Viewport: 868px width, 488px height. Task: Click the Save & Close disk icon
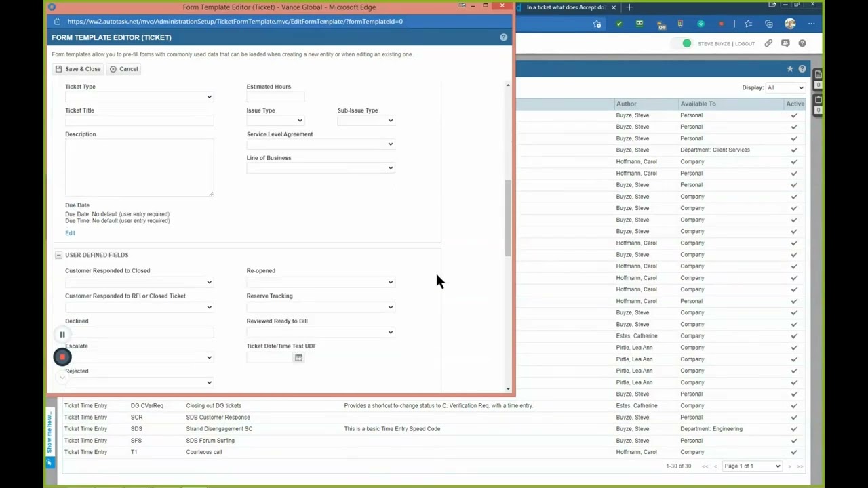pyautogui.click(x=58, y=69)
